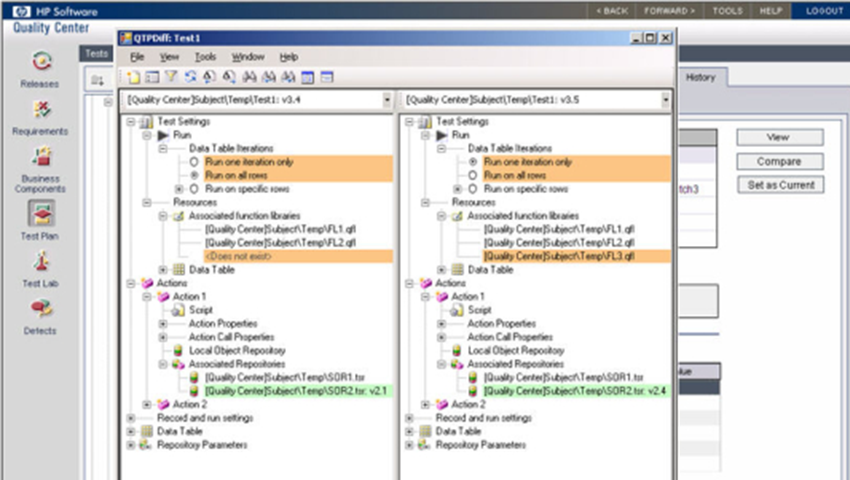Screen dimensions: 850x480
Task: Click the Compare button
Action: tap(780, 161)
